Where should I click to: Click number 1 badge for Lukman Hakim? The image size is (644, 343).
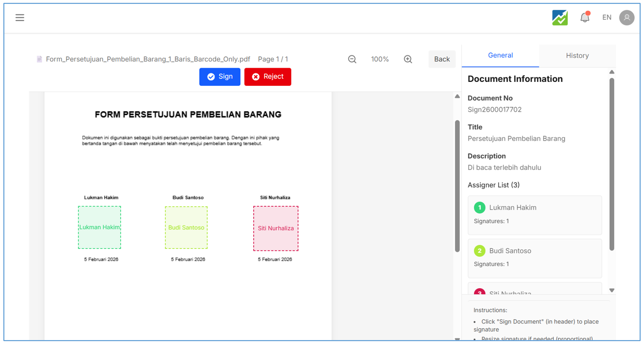479,208
